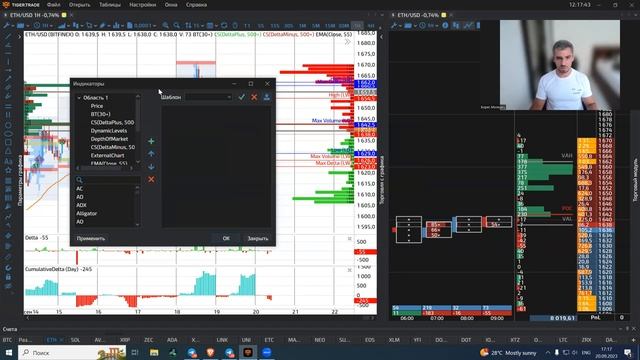Click the Windows taskbar search box
The height and width of the screenshot is (360, 640).
click(x=72, y=352)
